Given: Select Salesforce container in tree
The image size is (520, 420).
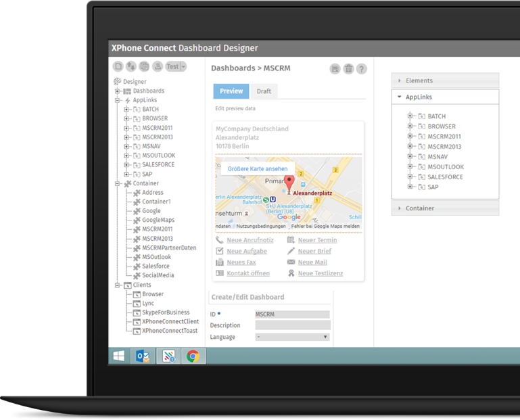Looking at the screenshot, I should [x=156, y=266].
